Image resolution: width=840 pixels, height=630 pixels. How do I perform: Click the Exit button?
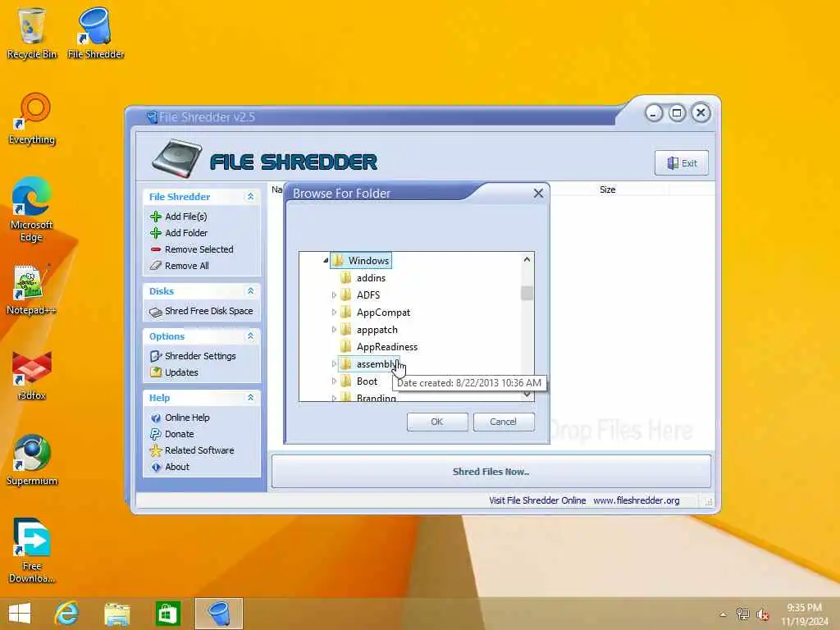click(x=682, y=163)
